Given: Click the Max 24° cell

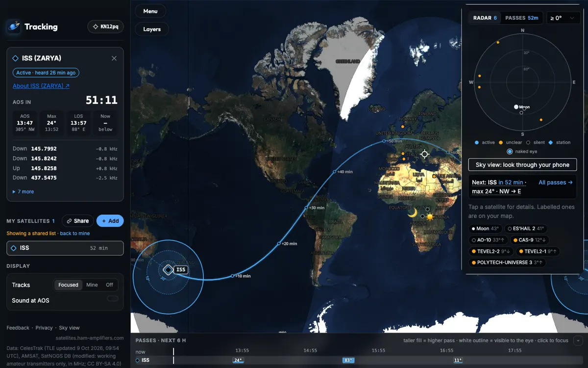Looking at the screenshot, I should (51, 123).
